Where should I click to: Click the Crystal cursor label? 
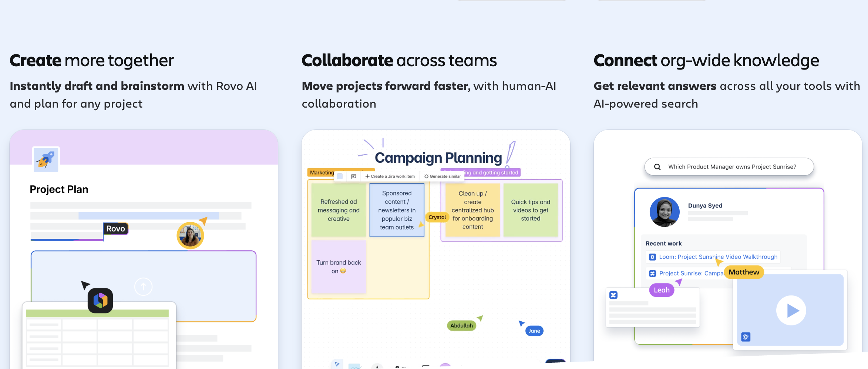pyautogui.click(x=437, y=217)
